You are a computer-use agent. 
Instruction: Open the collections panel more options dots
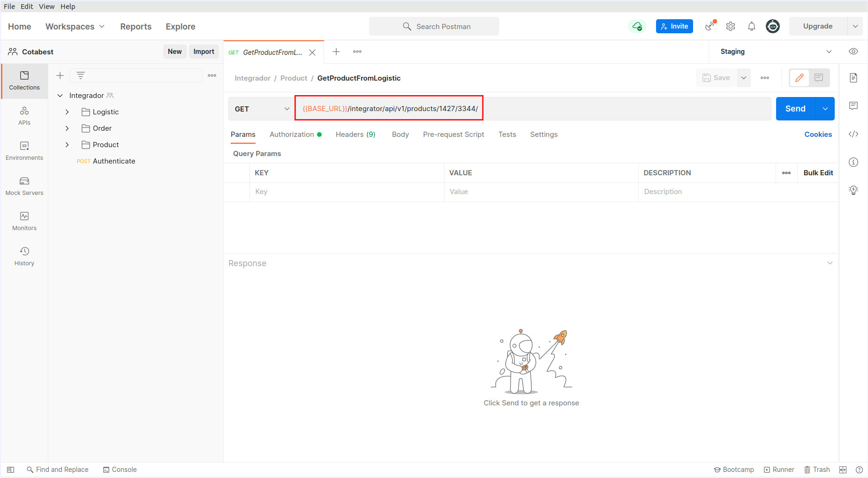(x=212, y=75)
